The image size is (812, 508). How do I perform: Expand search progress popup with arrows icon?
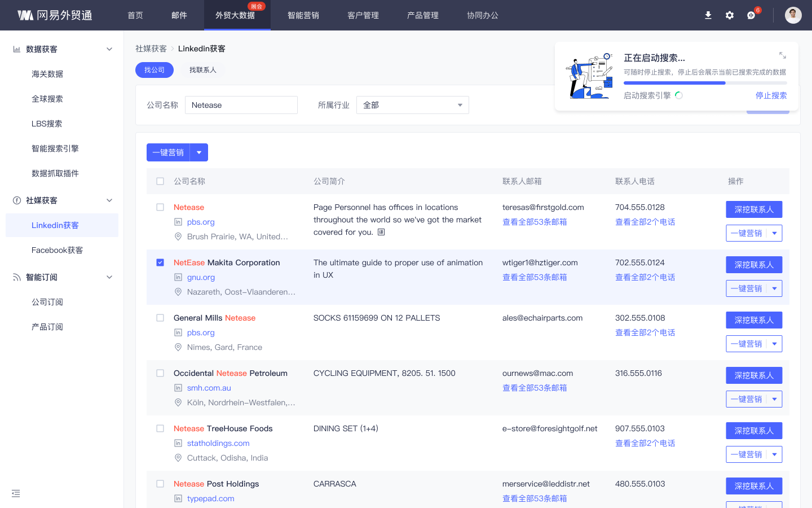click(783, 55)
